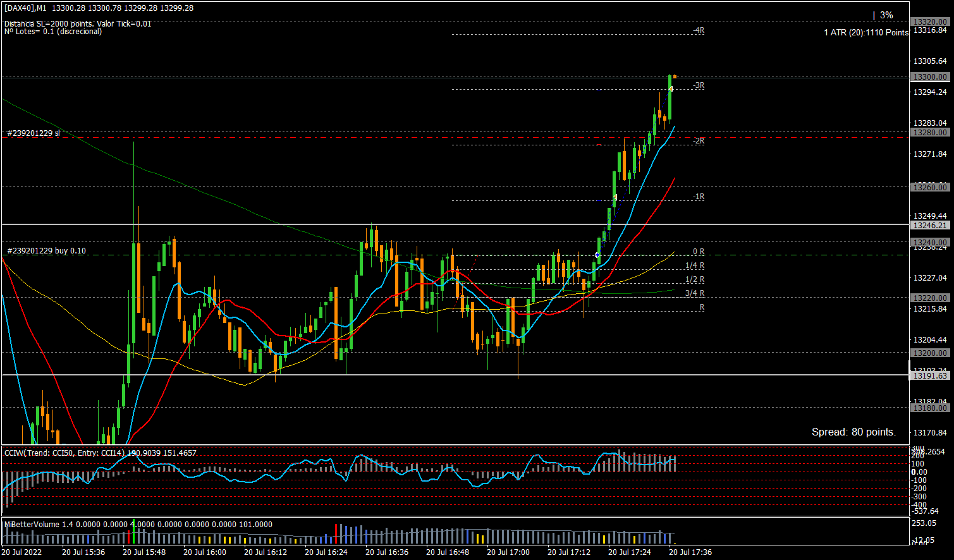The height and width of the screenshot is (560, 954).
Task: Click the "-2R" target level label
Action: [699, 141]
